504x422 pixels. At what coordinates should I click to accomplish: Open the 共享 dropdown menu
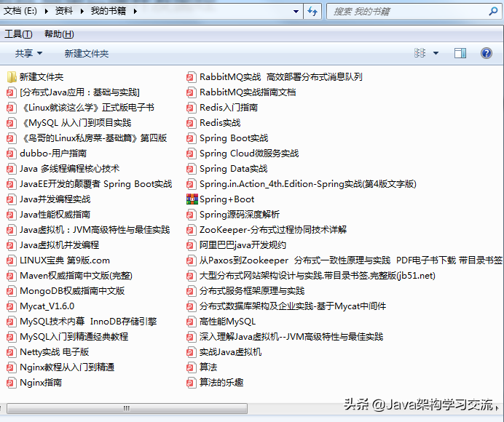pos(28,53)
